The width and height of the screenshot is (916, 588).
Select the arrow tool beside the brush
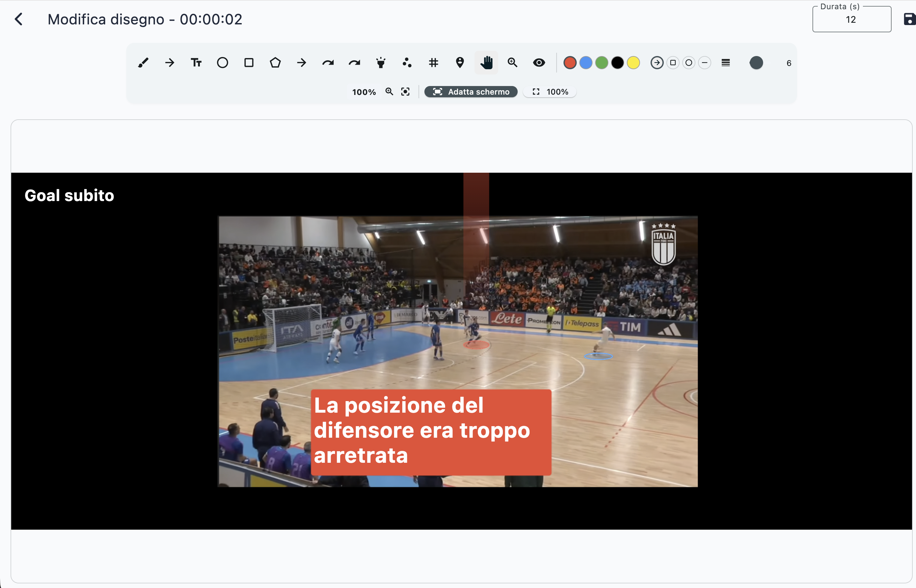point(169,63)
